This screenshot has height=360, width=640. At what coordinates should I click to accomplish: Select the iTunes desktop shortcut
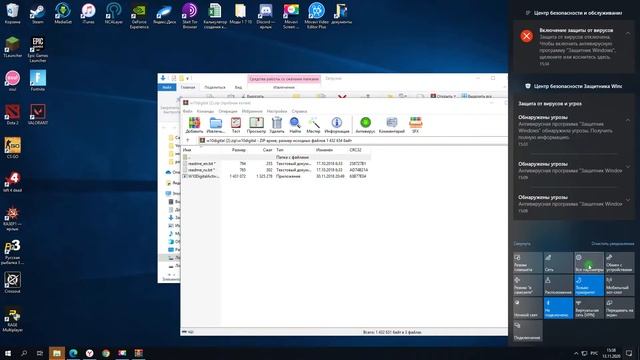88,14
